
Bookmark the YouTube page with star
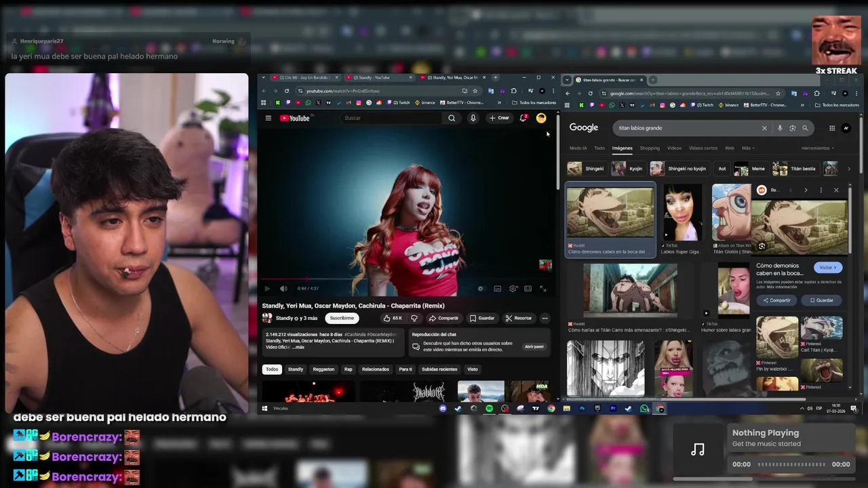point(475,91)
